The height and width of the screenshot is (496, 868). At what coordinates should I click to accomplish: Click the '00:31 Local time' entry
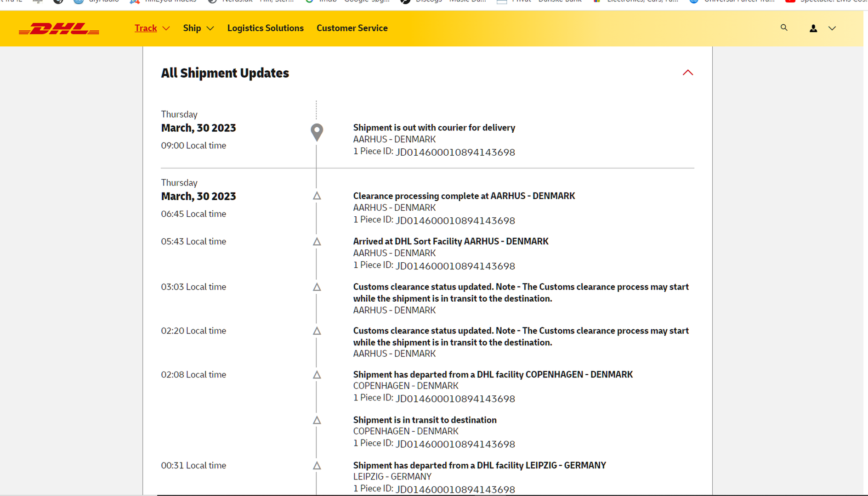point(193,466)
